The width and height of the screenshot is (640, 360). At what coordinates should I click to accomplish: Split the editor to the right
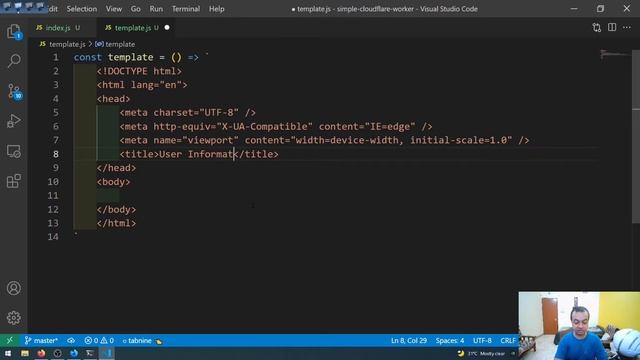pos(612,27)
